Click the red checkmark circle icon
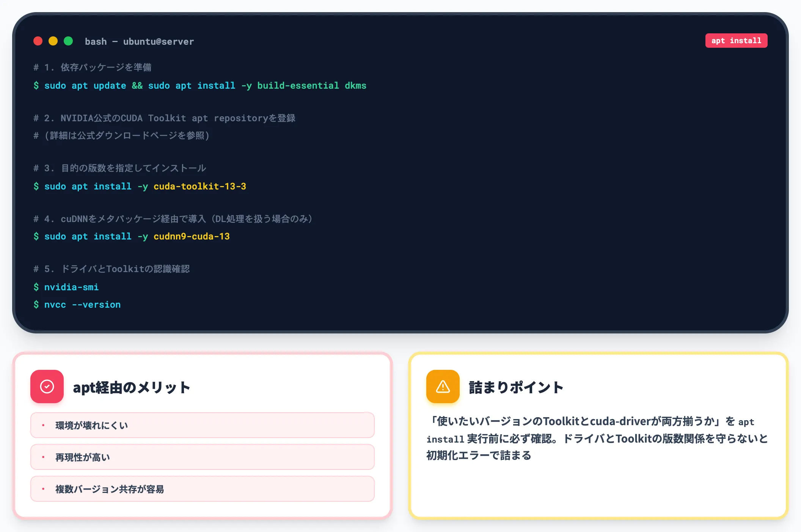 coord(47,386)
